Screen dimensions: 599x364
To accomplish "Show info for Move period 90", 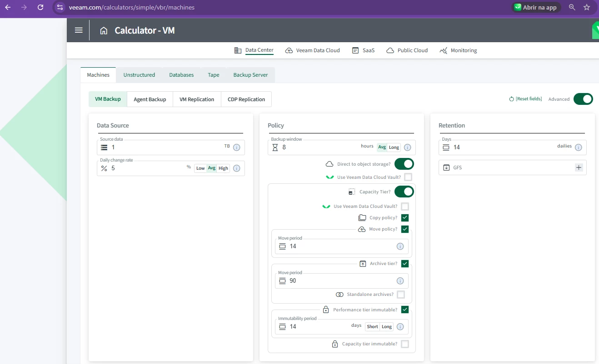I will pyautogui.click(x=400, y=281).
